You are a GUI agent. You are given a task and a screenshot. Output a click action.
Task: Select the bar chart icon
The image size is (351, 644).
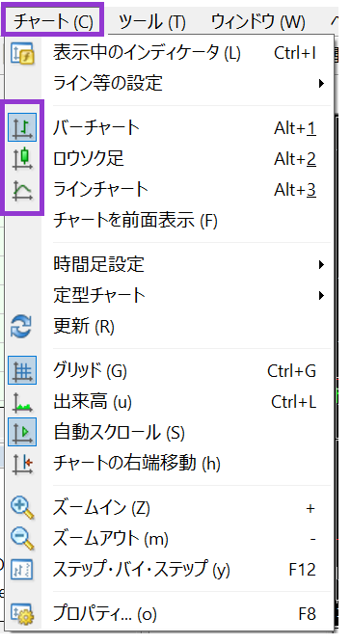[22, 127]
